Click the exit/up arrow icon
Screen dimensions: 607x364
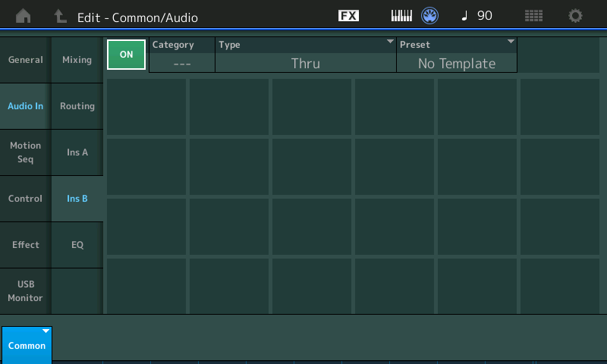tap(60, 15)
